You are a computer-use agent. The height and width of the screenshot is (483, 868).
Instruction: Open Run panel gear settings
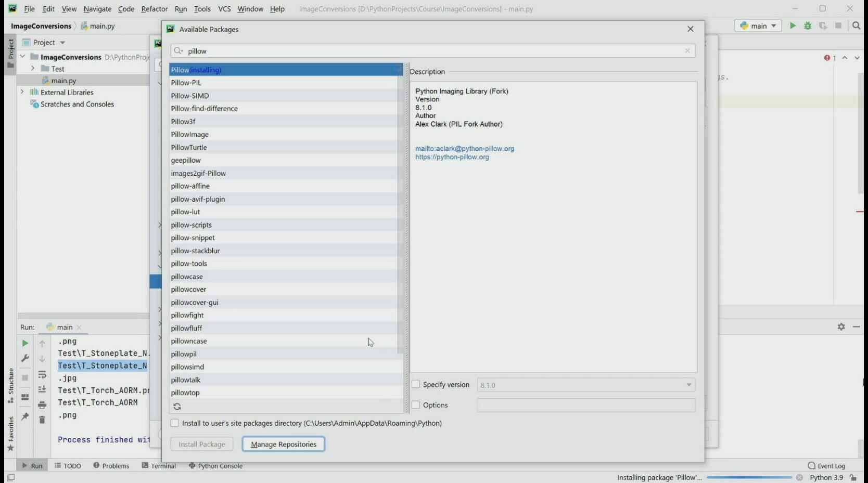tap(841, 327)
